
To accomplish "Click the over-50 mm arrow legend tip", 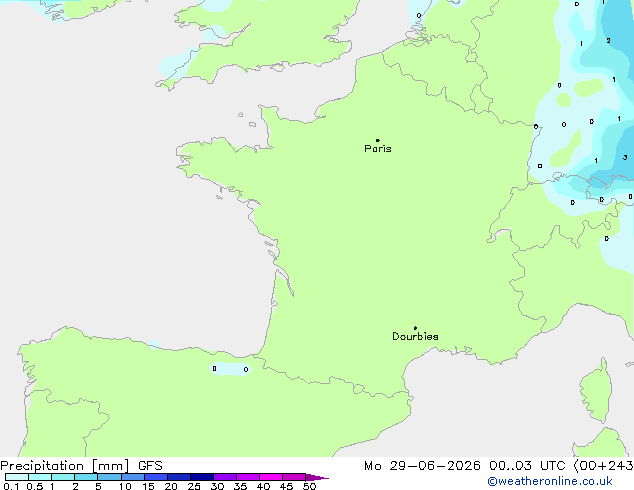I will coord(317,477).
